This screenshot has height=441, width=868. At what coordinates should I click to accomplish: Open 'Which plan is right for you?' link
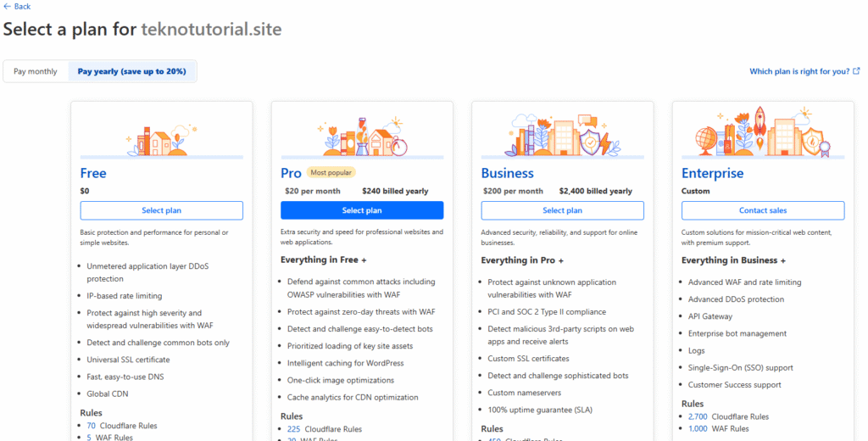coord(799,71)
